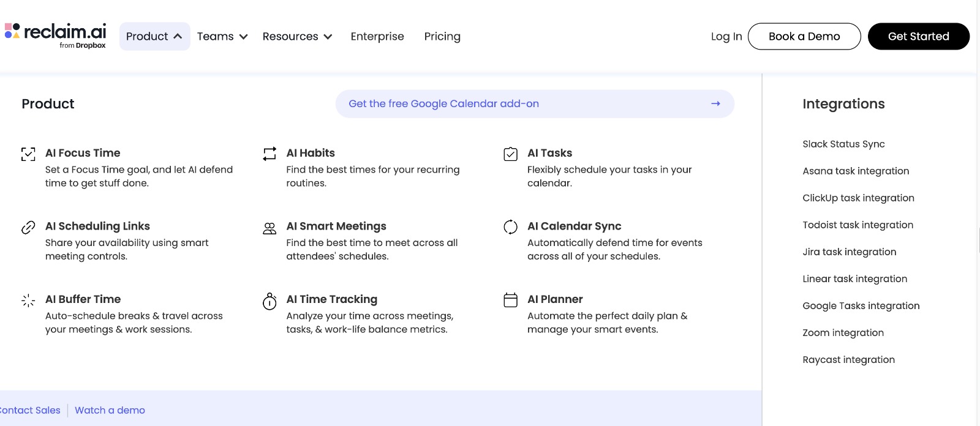The height and width of the screenshot is (426, 980).
Task: Click the Watch a demo link
Action: point(110,411)
